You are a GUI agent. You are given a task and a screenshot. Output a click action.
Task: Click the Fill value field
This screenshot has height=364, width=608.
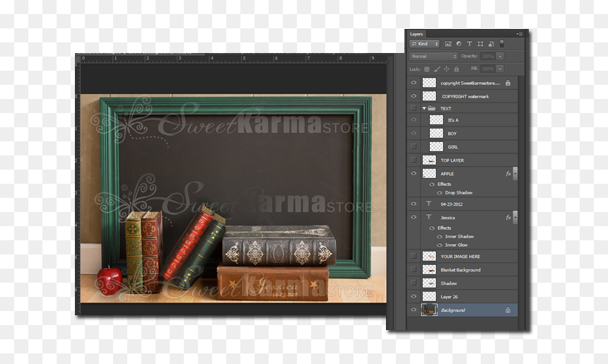(x=488, y=69)
